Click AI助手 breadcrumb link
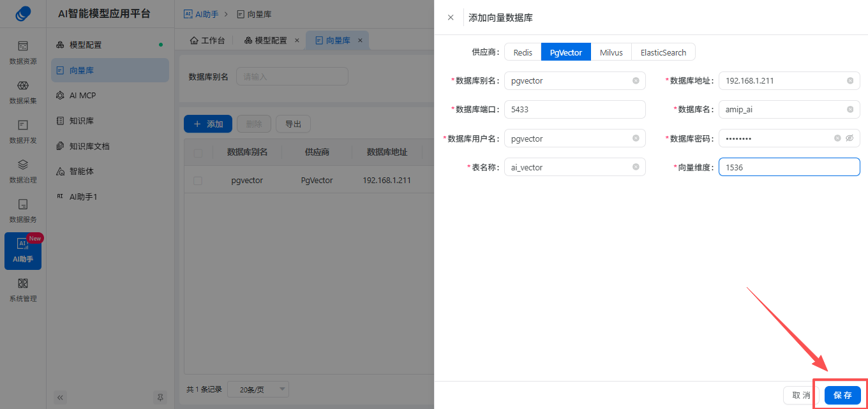Image resolution: width=868 pixels, height=409 pixels. point(201,14)
